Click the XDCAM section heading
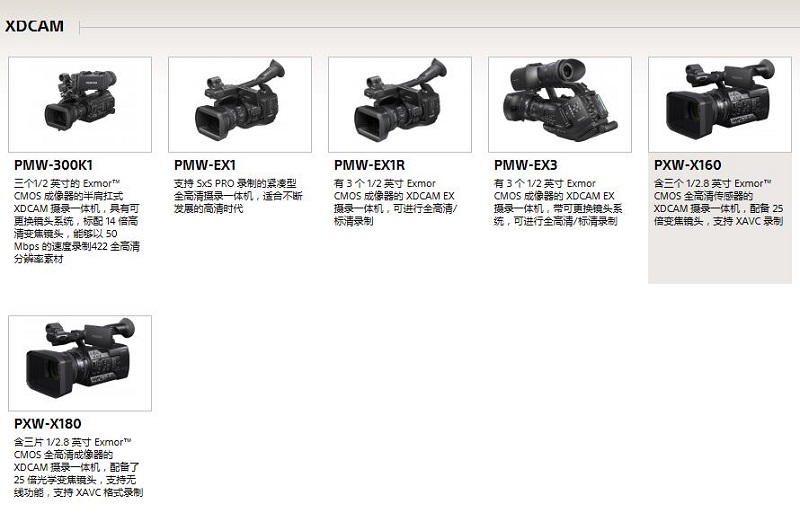The height and width of the screenshot is (513, 800). click(34, 26)
